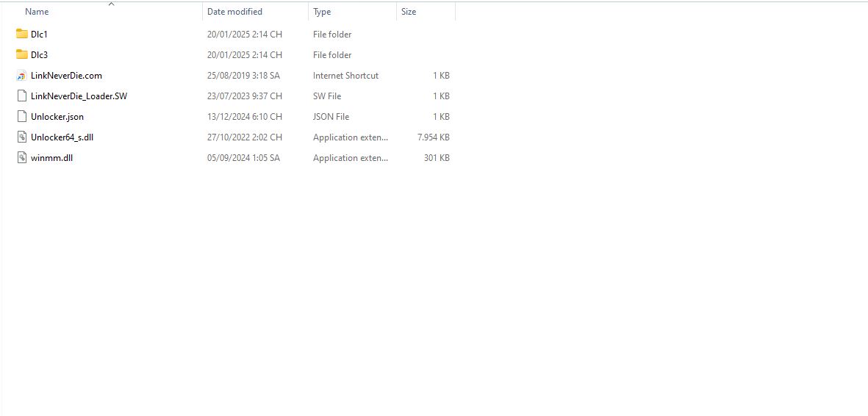Select the file name Unlocker64_s.dll
The image size is (868, 416).
click(x=62, y=137)
